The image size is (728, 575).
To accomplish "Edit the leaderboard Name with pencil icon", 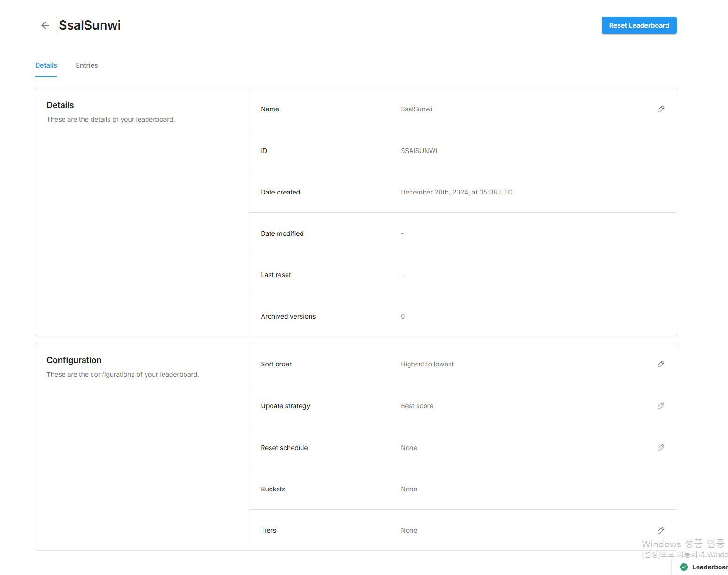I will (x=661, y=109).
